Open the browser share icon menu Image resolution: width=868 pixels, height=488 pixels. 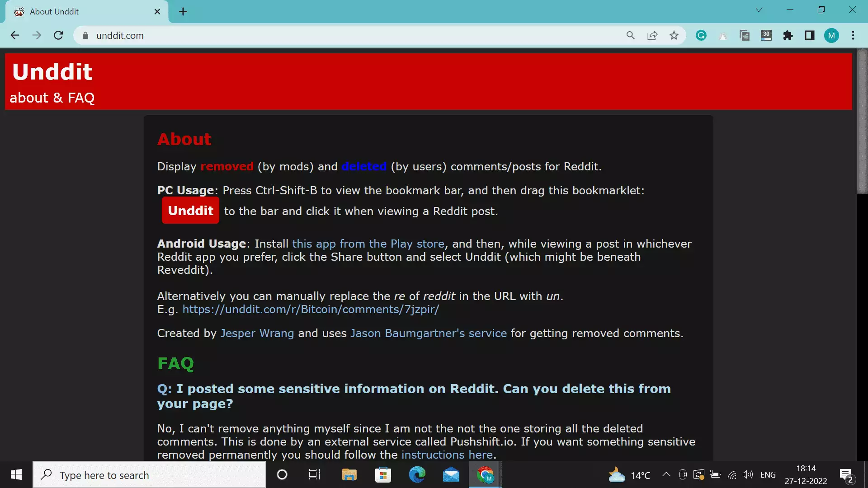click(x=653, y=35)
